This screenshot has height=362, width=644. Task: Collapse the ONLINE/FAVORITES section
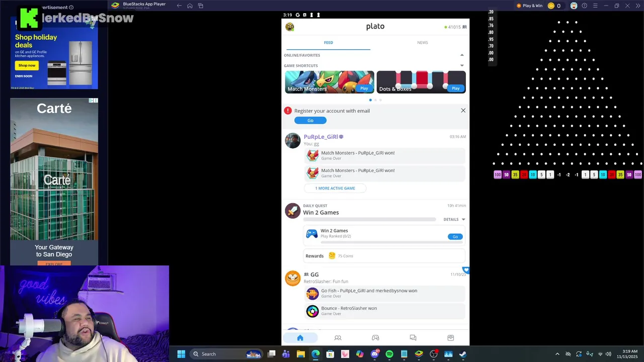click(x=462, y=55)
